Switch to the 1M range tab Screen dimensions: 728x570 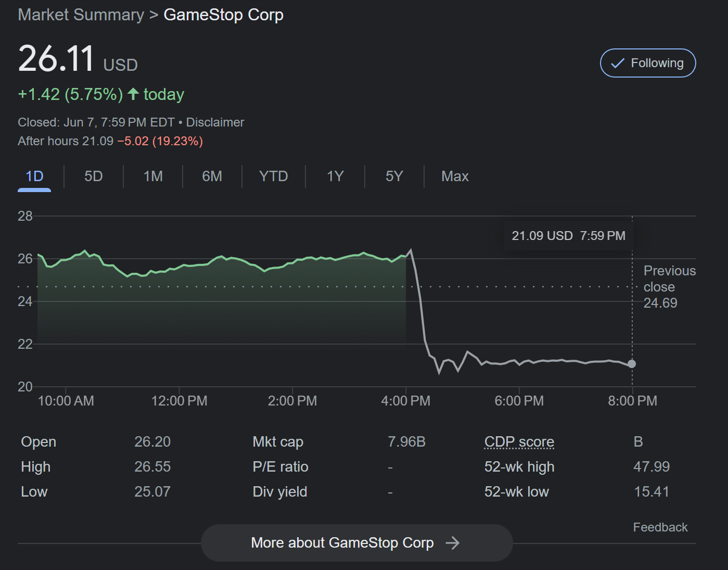(153, 176)
